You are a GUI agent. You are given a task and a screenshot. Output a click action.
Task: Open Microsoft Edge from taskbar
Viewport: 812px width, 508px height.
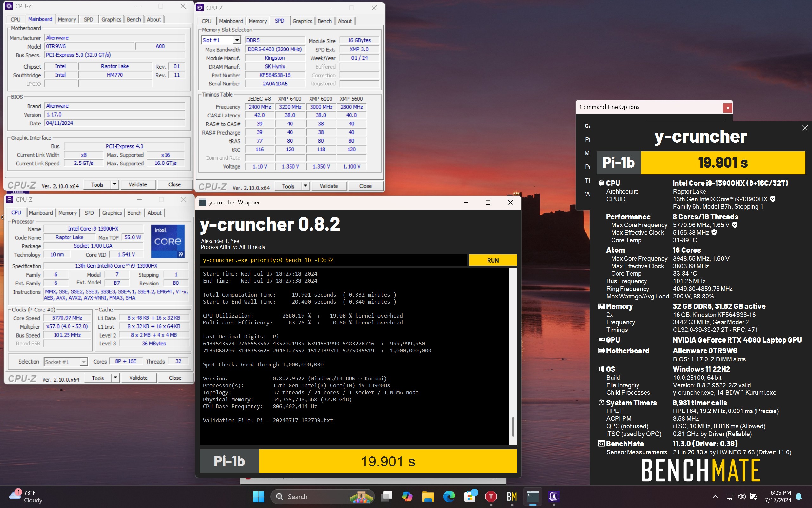click(449, 496)
